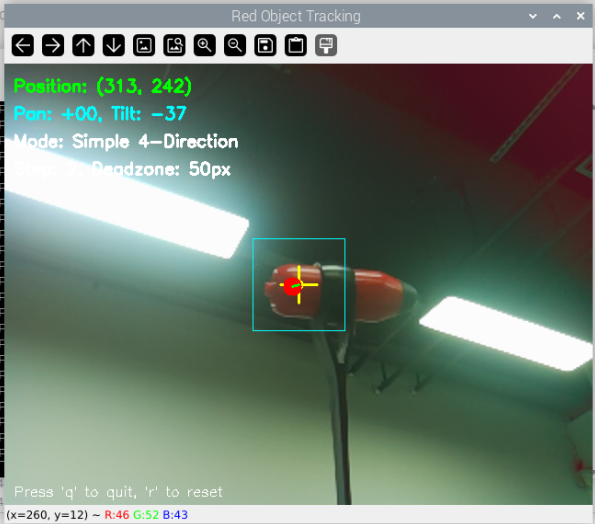The height and width of the screenshot is (524, 595).
Task: Click the yellow crosshair at the frame center
Action: (x=299, y=285)
